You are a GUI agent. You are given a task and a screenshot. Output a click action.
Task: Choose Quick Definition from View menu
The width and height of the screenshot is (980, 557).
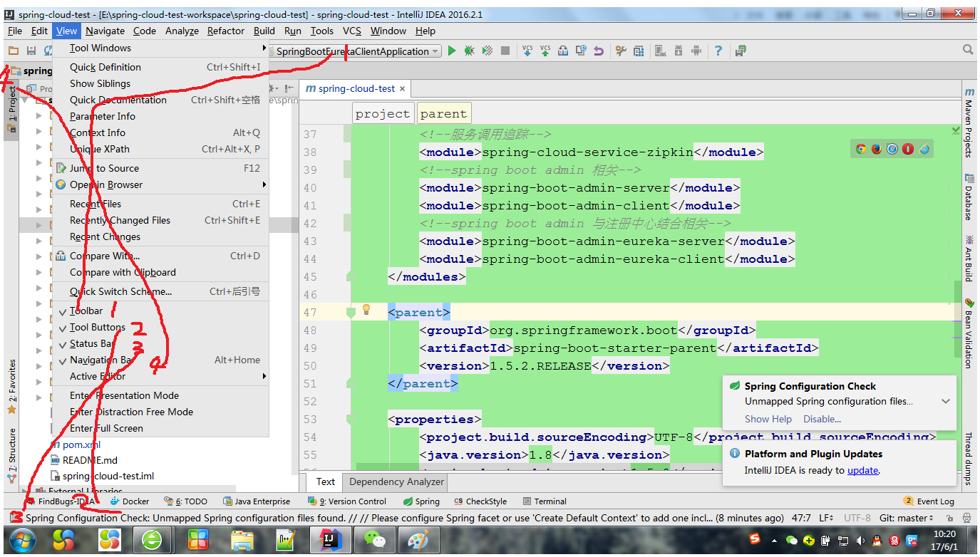160,67
